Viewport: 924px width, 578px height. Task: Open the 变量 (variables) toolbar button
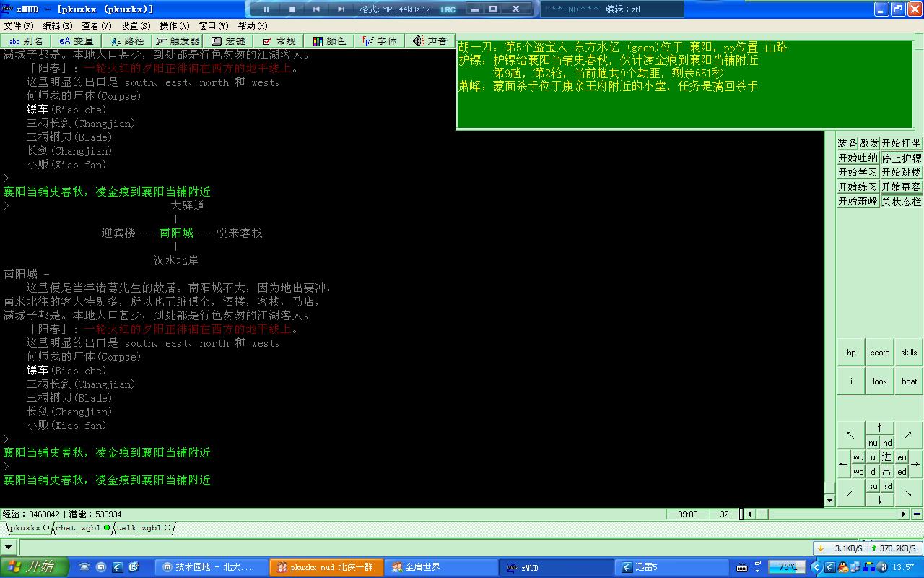76,41
